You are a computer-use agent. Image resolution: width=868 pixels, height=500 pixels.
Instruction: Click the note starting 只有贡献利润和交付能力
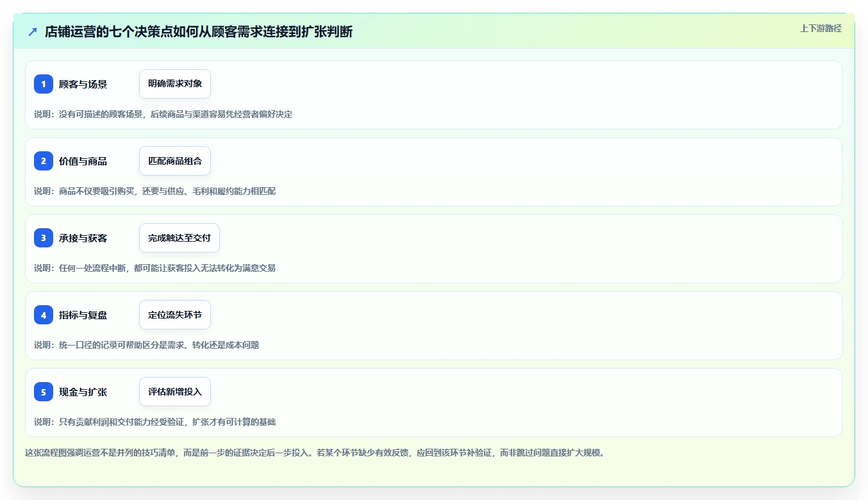155,422
